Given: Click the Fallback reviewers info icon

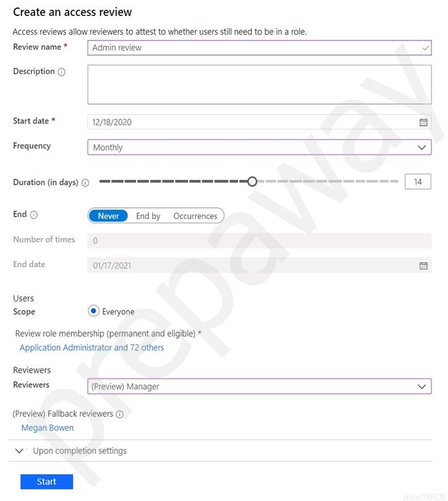Looking at the screenshot, I should coord(119,414).
